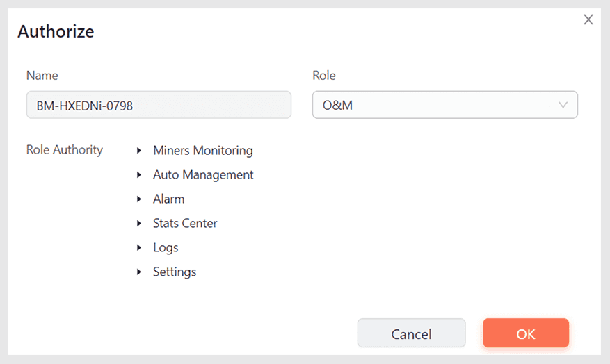The width and height of the screenshot is (610, 364).
Task: Expand the arrow next to Auto Management
Action: click(x=139, y=175)
